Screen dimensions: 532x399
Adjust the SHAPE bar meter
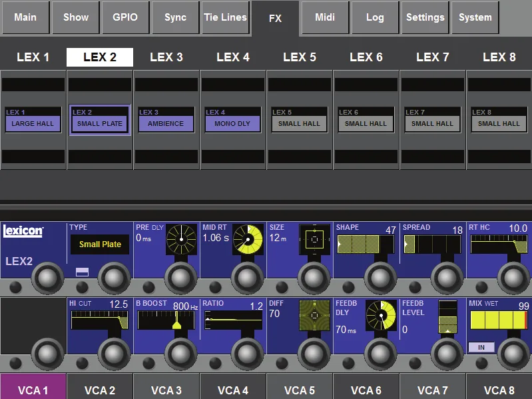point(366,244)
